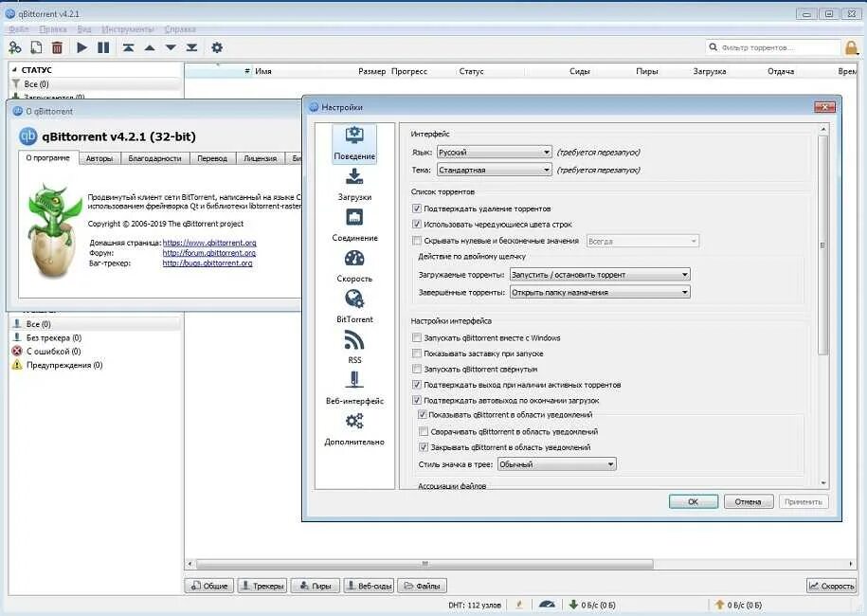Switch to the Лицензия tab in About window
This screenshot has height=616, width=867.
point(260,158)
